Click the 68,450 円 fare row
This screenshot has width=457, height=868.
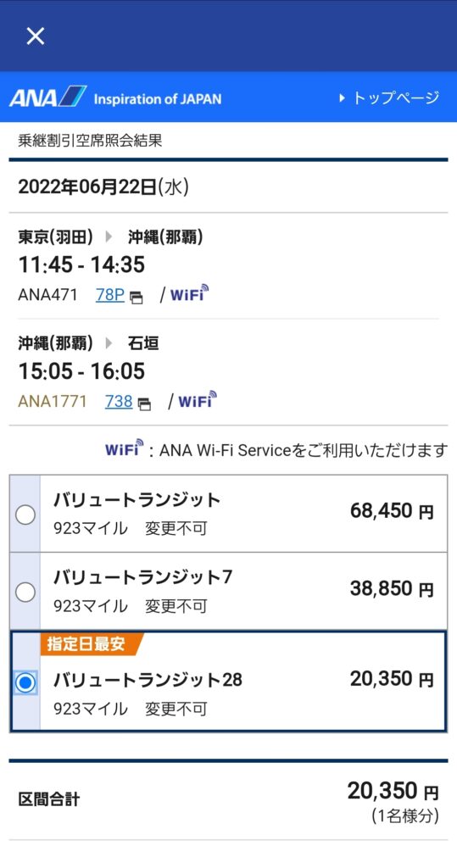pyautogui.click(x=228, y=514)
